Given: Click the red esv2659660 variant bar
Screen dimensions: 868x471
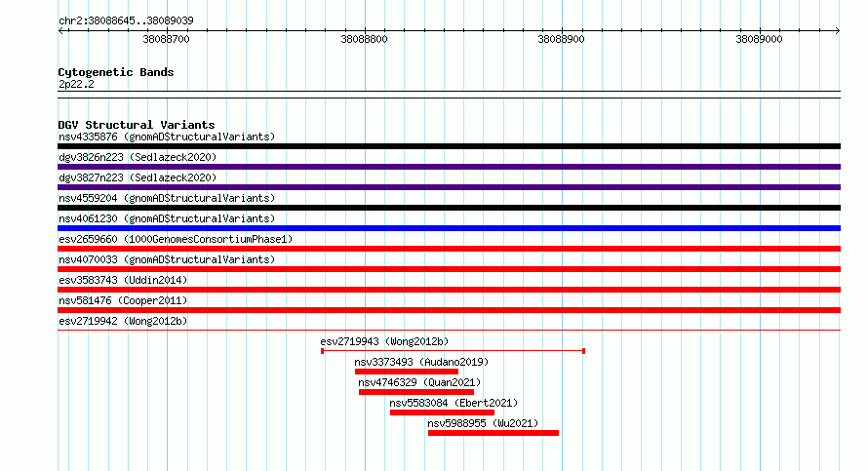Looking at the screenshot, I should (x=449, y=249).
